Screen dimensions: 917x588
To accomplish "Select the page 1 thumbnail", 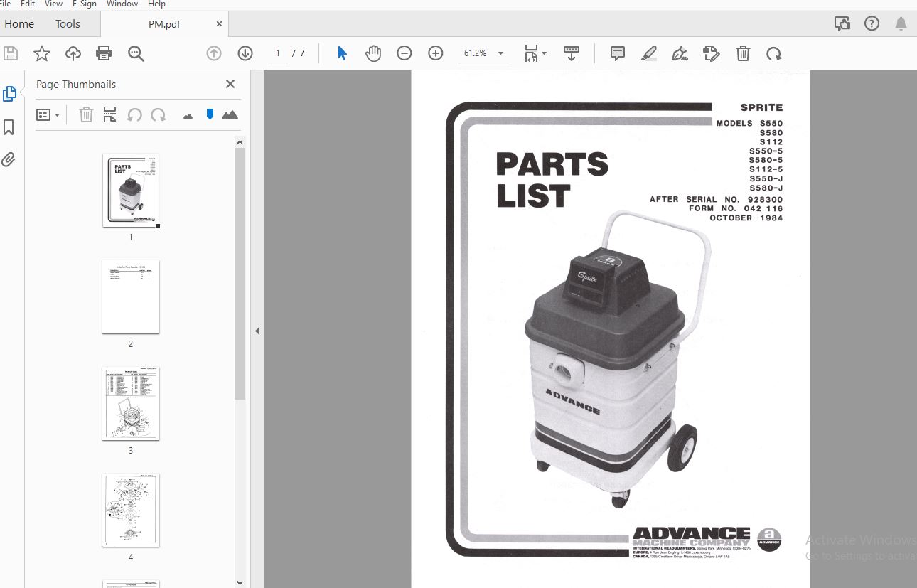I will coord(131,191).
